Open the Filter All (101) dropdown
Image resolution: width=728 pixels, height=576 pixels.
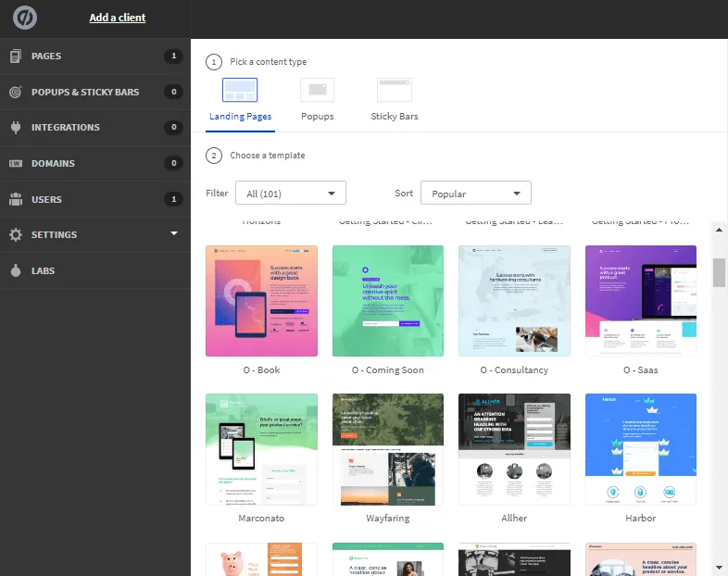[x=291, y=193]
